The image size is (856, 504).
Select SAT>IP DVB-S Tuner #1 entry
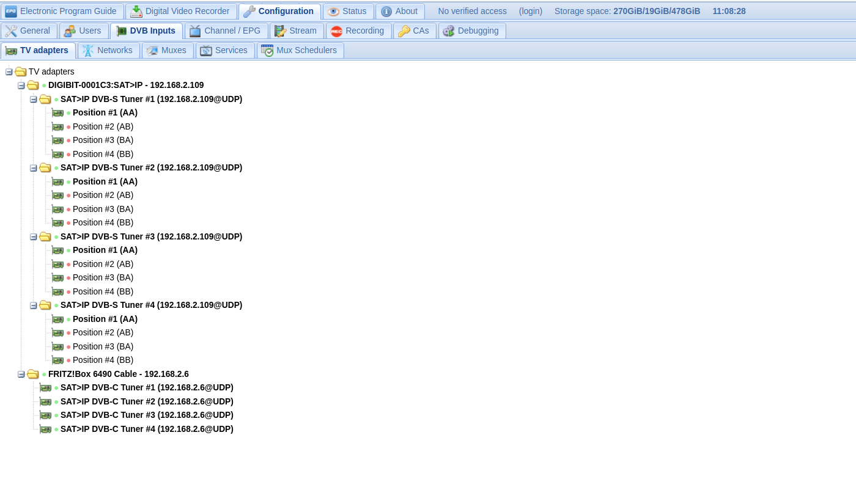click(151, 99)
